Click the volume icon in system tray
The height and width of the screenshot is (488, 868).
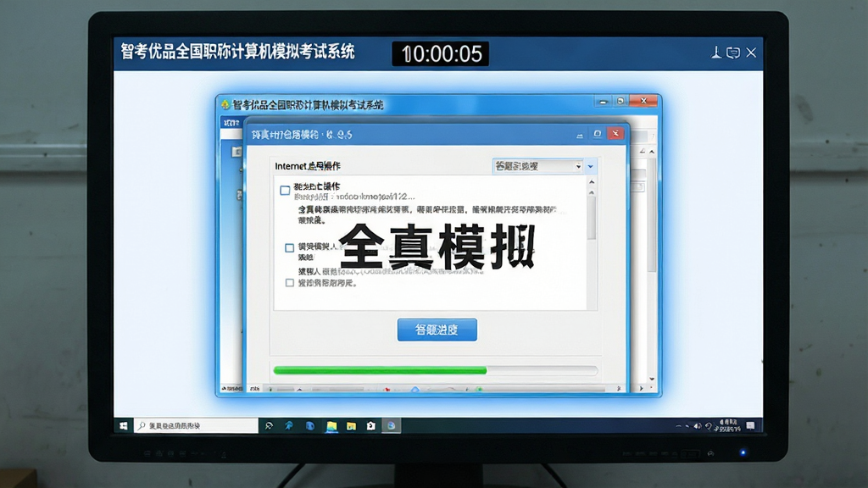(698, 426)
